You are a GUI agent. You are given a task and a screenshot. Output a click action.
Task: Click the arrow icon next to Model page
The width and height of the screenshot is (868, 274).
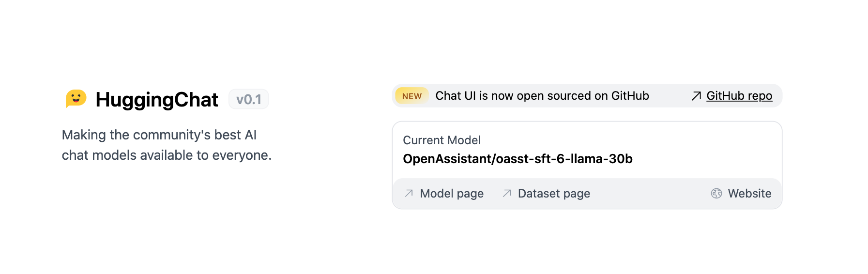pyautogui.click(x=409, y=193)
